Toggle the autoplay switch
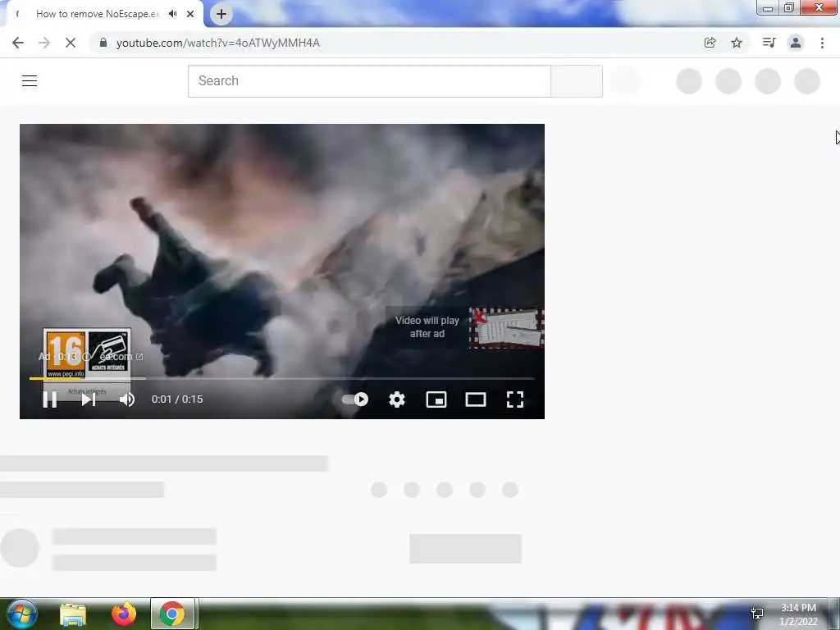 click(x=355, y=399)
